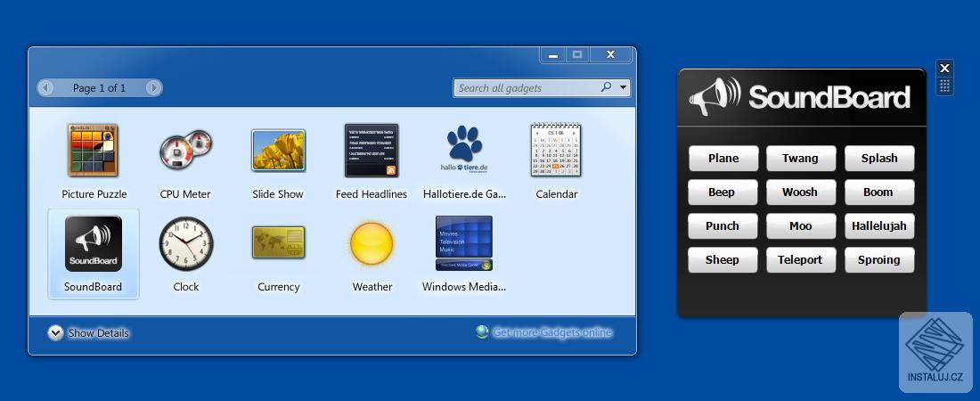The width and height of the screenshot is (980, 401).
Task: Click the Page 1 of 1 indicator
Action: (x=100, y=88)
